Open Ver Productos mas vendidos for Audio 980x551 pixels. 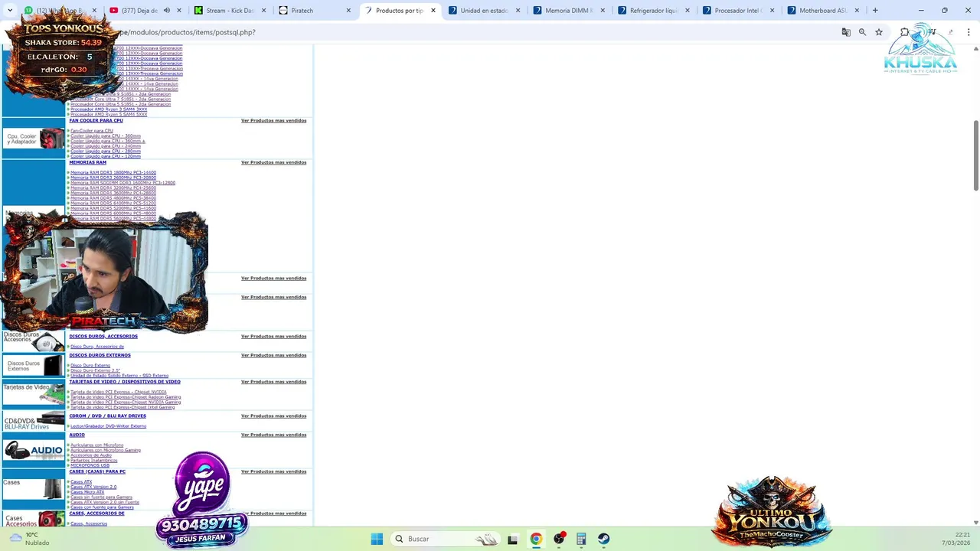pos(273,435)
